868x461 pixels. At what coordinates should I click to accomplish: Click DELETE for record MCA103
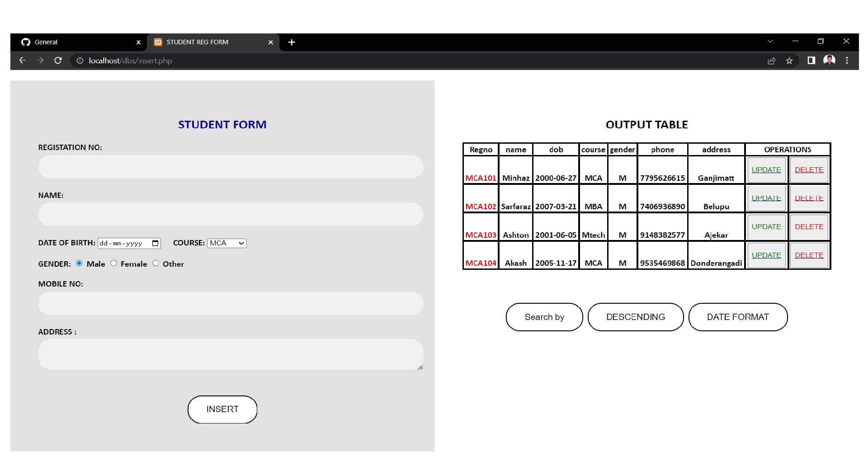(x=809, y=227)
